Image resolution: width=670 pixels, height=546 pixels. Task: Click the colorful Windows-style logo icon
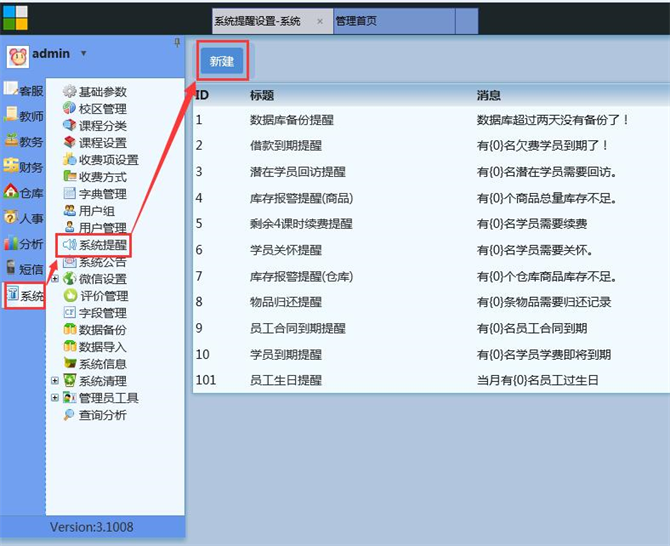click(x=15, y=18)
